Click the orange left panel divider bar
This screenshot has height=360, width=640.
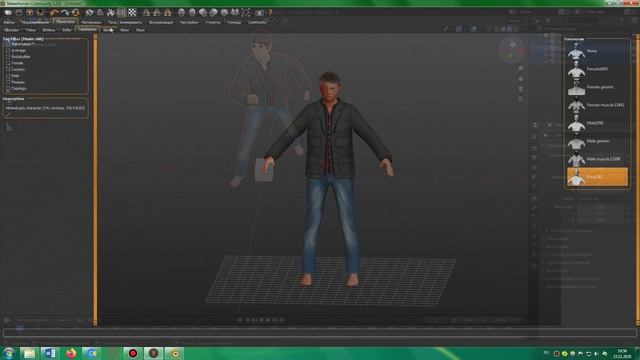(x=96, y=180)
